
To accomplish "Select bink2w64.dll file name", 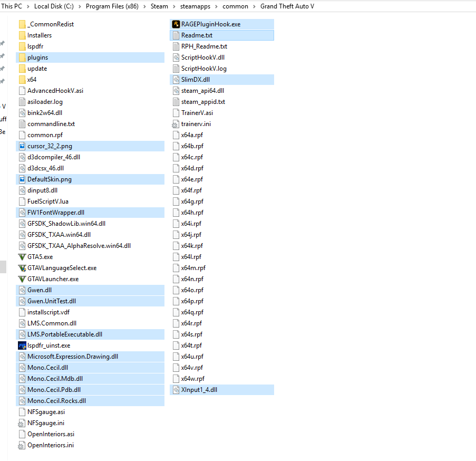I will [45, 113].
